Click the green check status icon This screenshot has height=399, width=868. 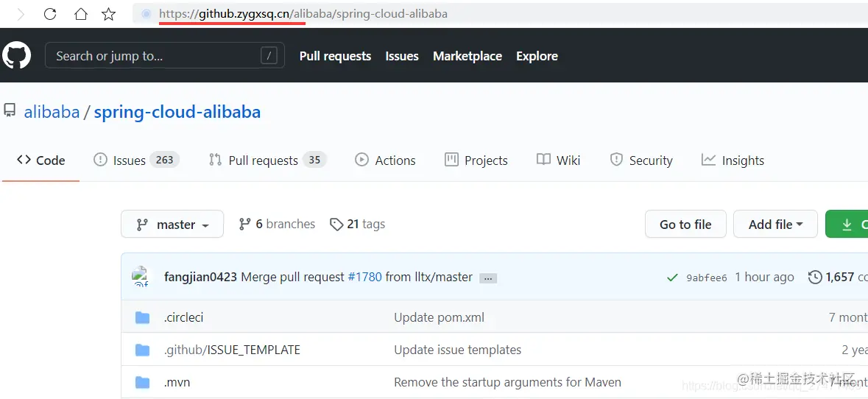point(673,278)
